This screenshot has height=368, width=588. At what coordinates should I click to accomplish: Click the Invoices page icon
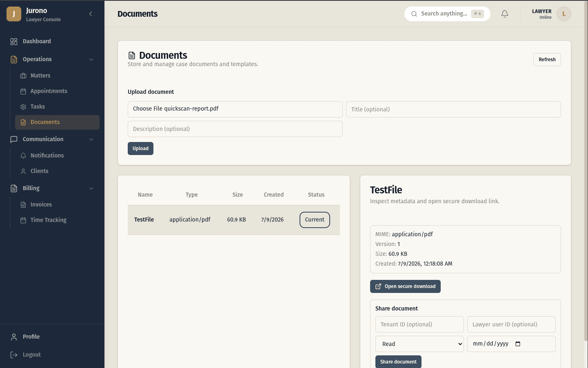point(23,204)
